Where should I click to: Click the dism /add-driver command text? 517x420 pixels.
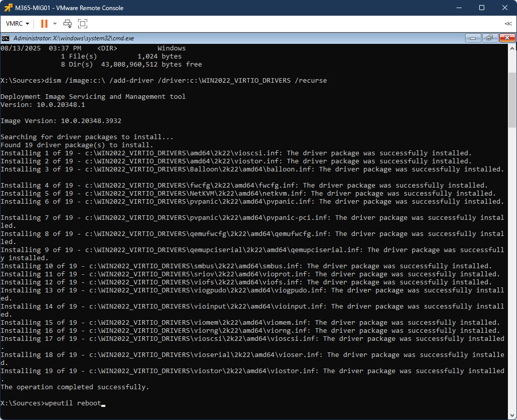click(x=186, y=81)
